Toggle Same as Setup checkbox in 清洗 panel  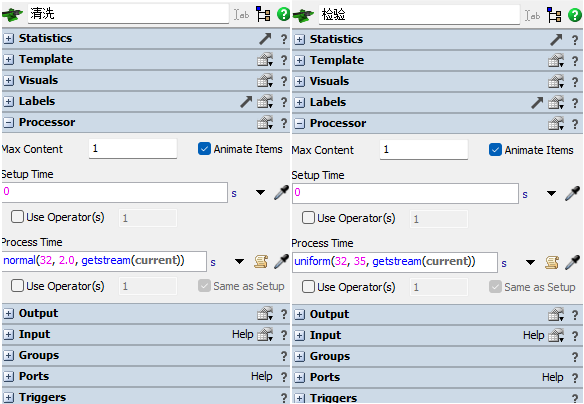204,286
